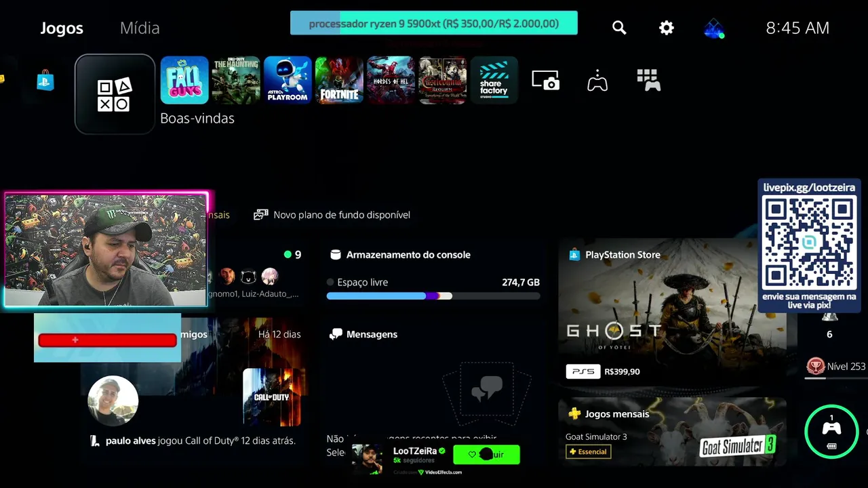Open the profile avatar icon
868x488 pixels.
[714, 28]
